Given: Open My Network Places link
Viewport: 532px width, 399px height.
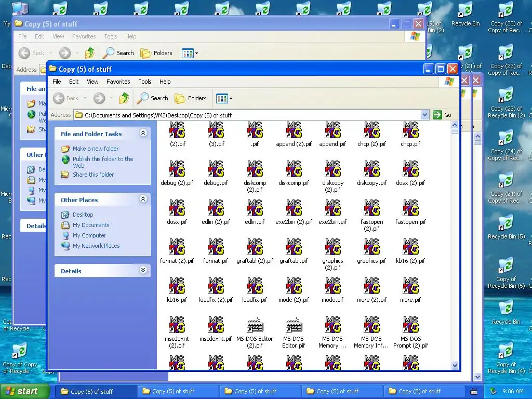Looking at the screenshot, I should tap(96, 246).
